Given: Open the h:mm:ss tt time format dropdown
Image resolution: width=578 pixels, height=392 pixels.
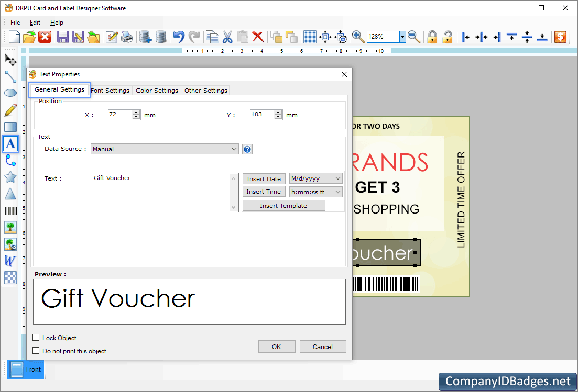Looking at the screenshot, I should point(316,192).
